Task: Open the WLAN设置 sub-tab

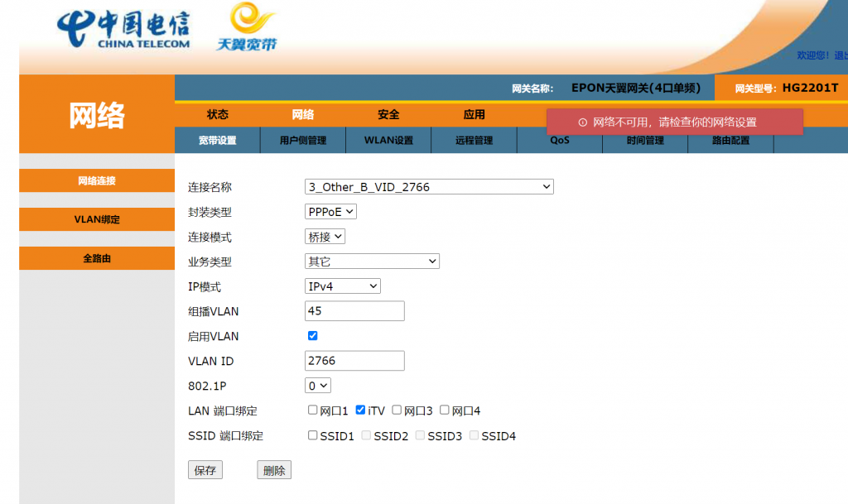Action: coord(388,141)
